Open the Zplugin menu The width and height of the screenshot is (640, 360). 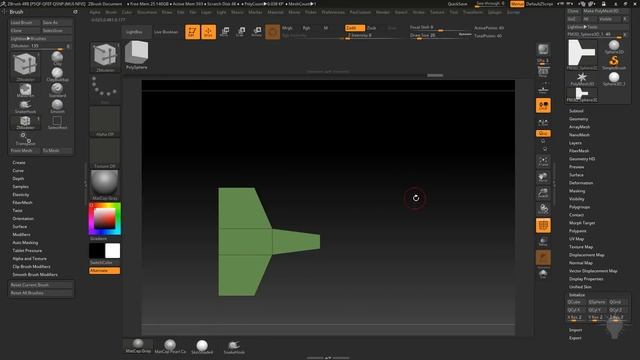click(x=495, y=12)
